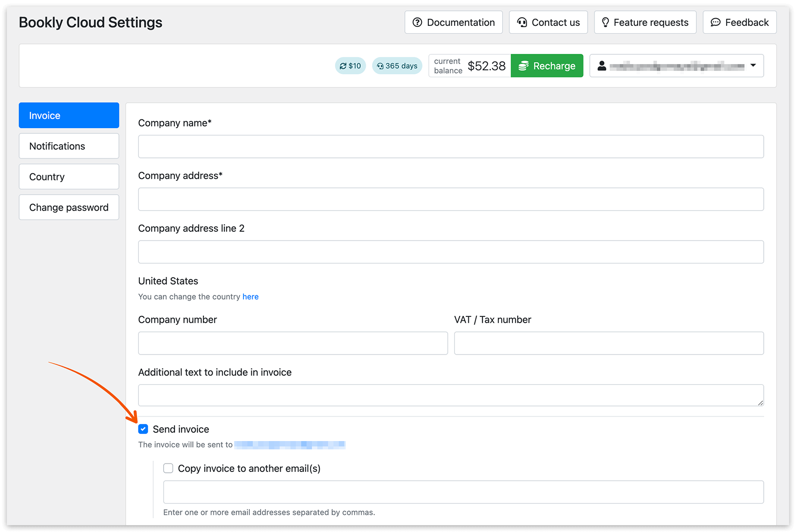Viewport: 796px width, 532px height.
Task: Open Feature requests
Action: pos(645,22)
